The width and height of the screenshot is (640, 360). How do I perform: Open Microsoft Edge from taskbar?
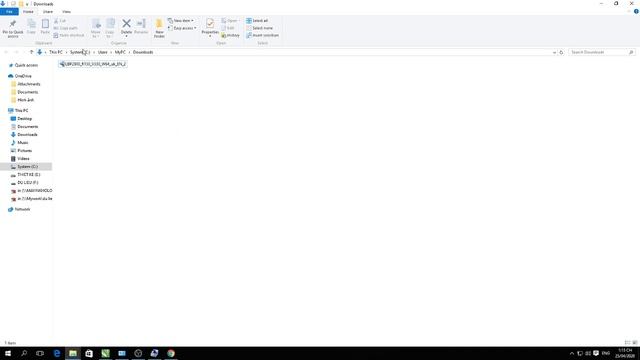57,353
